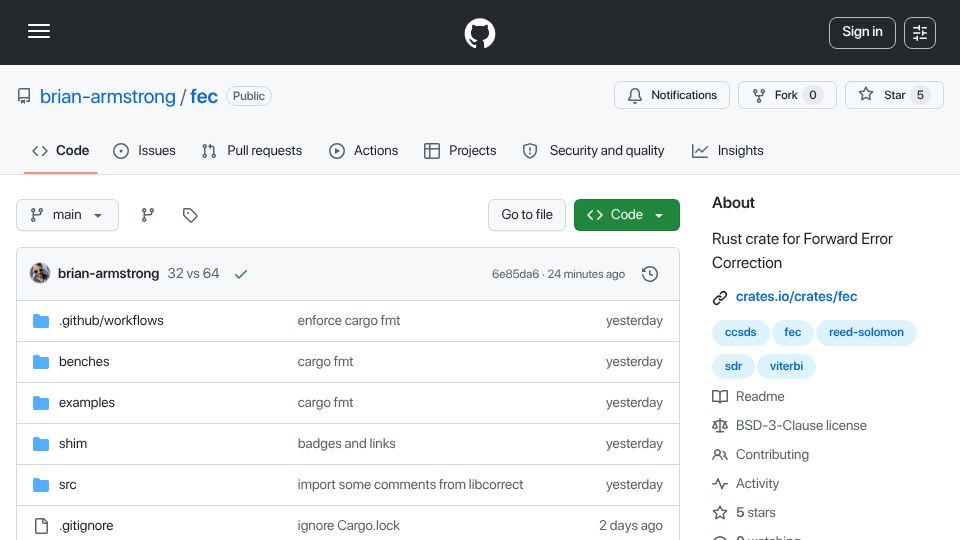Open the Projects tab
Image resolution: width=960 pixels, height=540 pixels.
pyautogui.click(x=460, y=151)
